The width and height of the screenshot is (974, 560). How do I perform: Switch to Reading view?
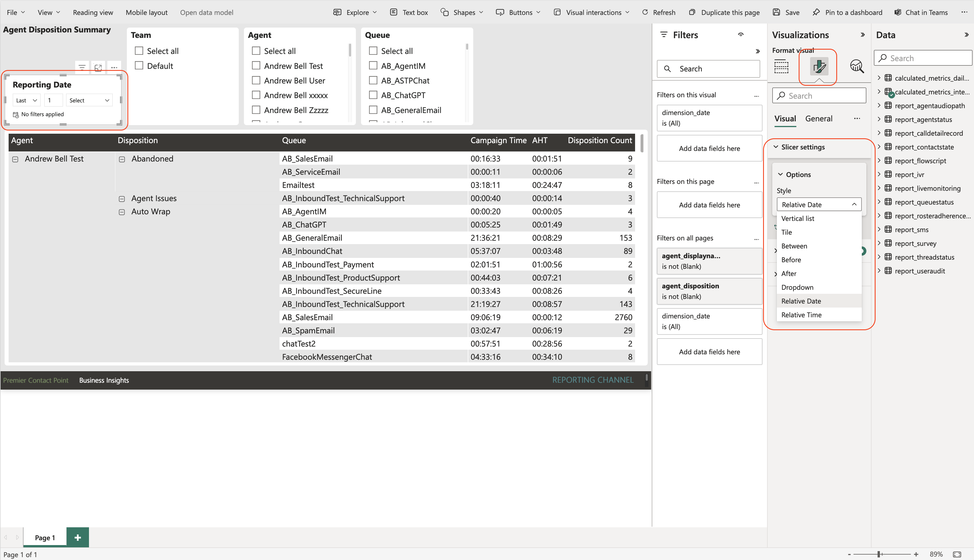tap(93, 12)
